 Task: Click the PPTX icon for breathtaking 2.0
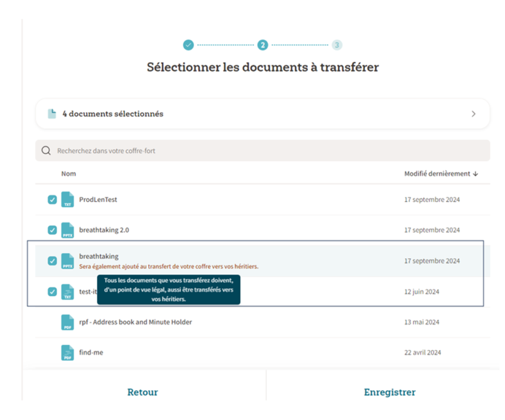[x=68, y=230]
